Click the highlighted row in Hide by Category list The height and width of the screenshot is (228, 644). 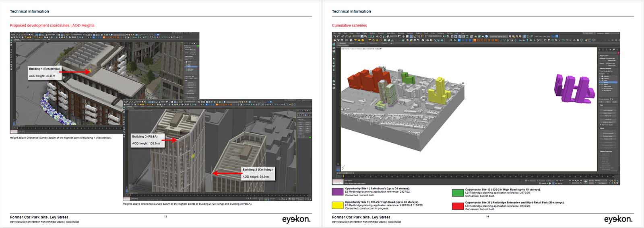tap(608, 82)
